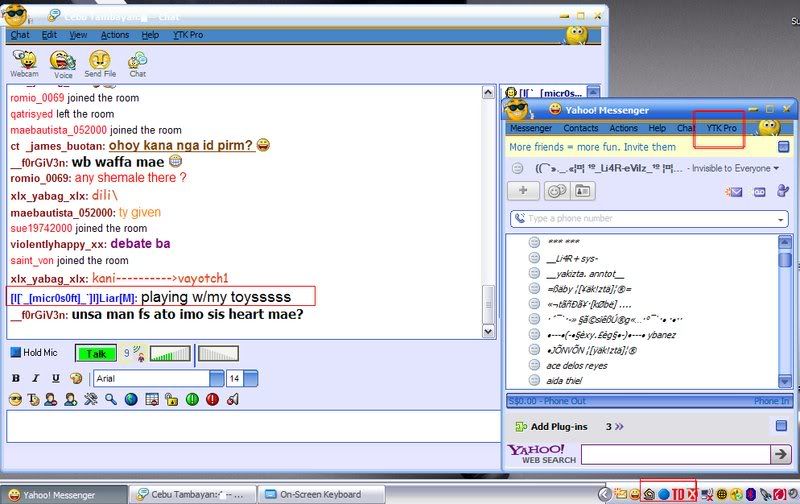Screen dimensions: 800x504
Task: Click the add contact plus button
Action: (x=523, y=191)
